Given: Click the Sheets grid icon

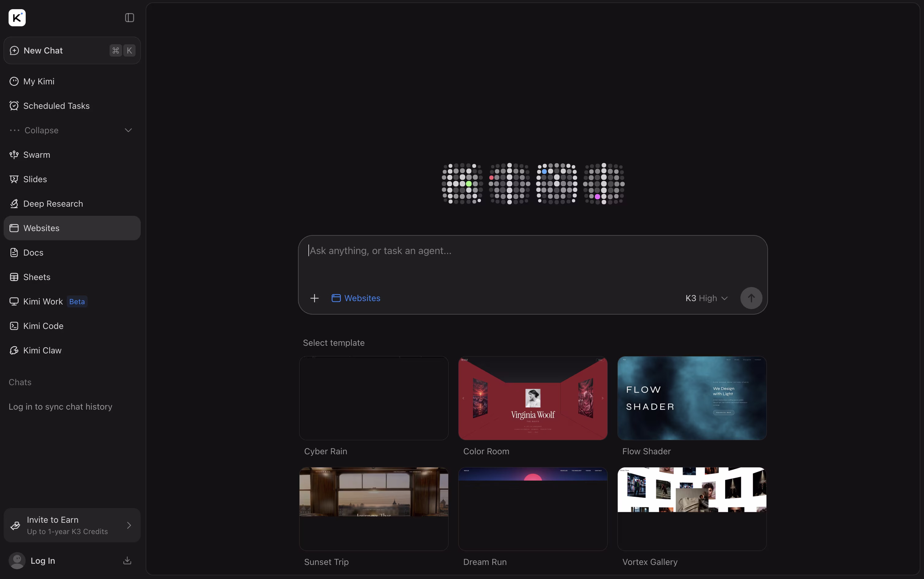Looking at the screenshot, I should [14, 277].
